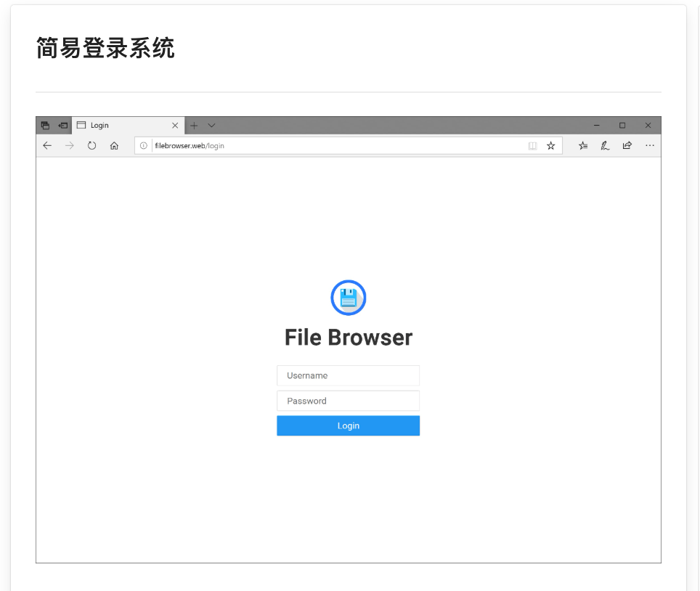Viewport: 700px width, 591px height.
Task: Open a new tab with plus button
Action: [x=194, y=126]
